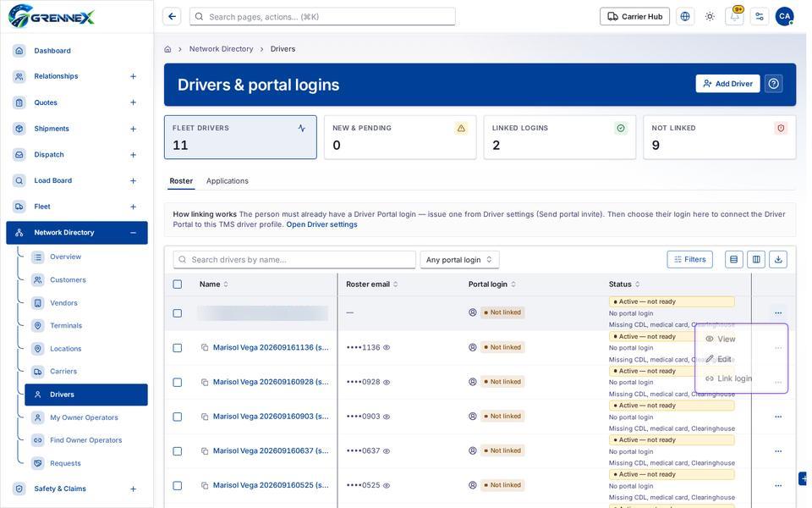The height and width of the screenshot is (508, 812).
Task: Open the Customers sidebar item
Action: [68, 280]
